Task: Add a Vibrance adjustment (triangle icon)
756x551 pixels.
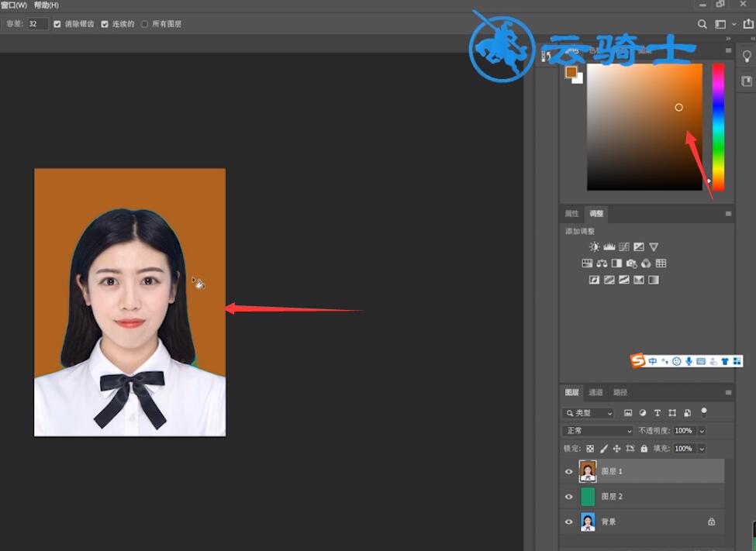Action: 654,246
